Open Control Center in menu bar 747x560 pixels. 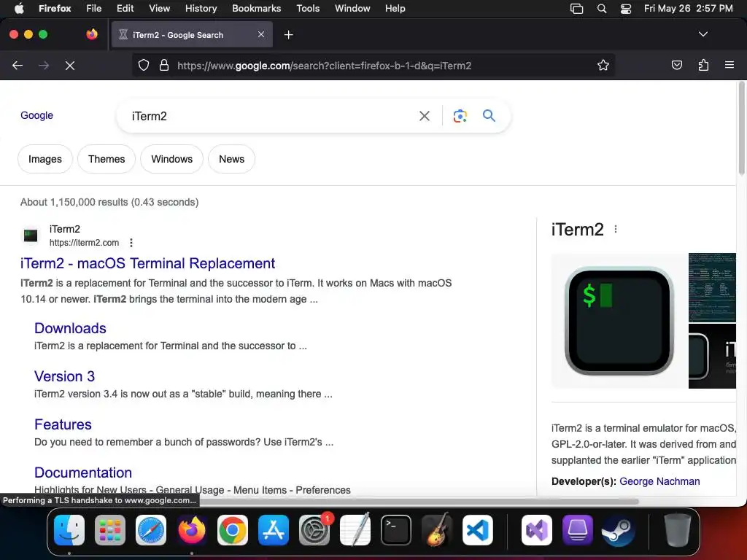pos(625,8)
